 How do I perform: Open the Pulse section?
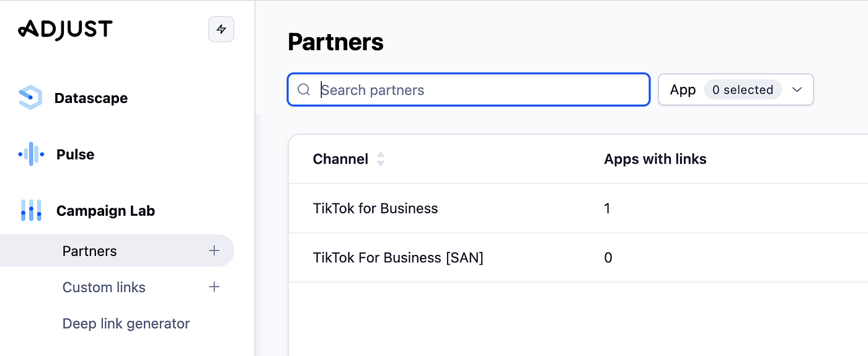tap(75, 154)
